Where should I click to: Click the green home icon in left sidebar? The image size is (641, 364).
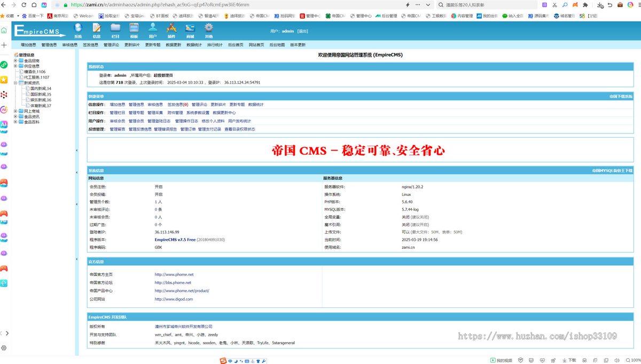(4, 30)
